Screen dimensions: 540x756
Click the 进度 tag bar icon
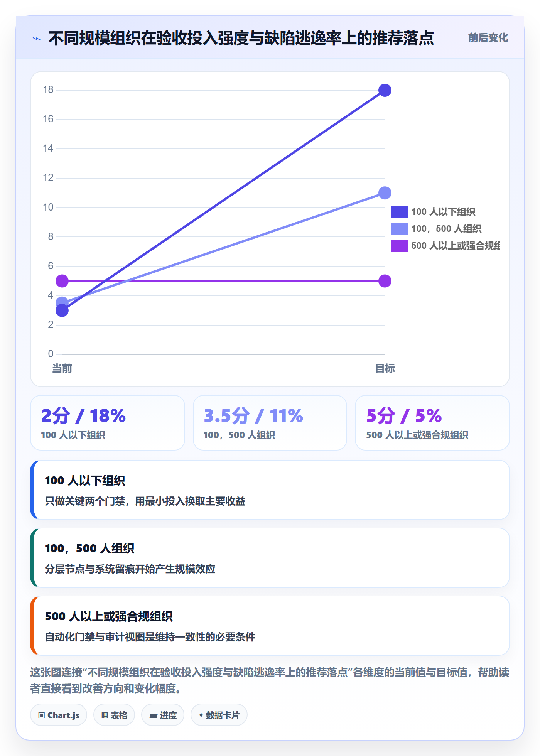click(x=153, y=716)
